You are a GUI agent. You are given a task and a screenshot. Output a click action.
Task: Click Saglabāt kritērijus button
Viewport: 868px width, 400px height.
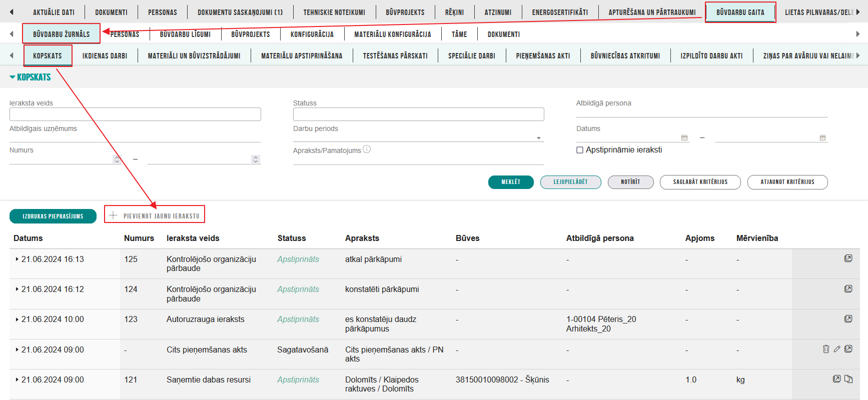point(700,182)
